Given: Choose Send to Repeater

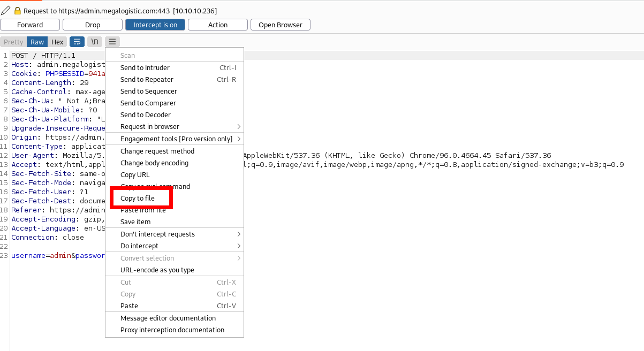Looking at the screenshot, I should click(x=147, y=80).
